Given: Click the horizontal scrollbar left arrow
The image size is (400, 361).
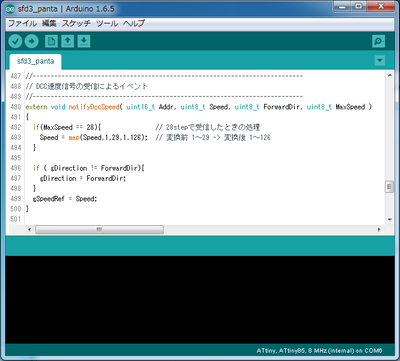Looking at the screenshot, I should (x=29, y=229).
